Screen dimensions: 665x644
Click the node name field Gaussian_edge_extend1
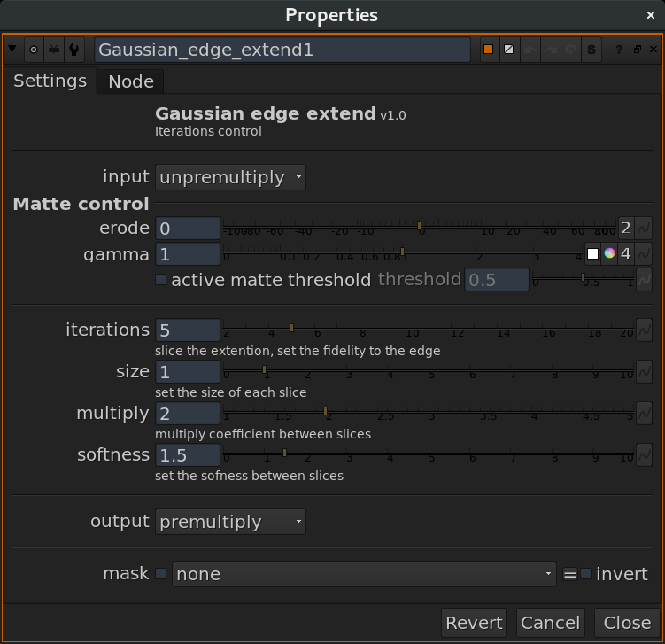point(282,50)
